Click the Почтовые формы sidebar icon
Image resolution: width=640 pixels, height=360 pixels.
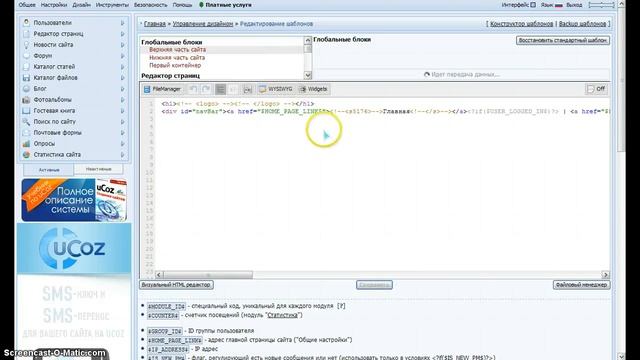[x=27, y=133]
